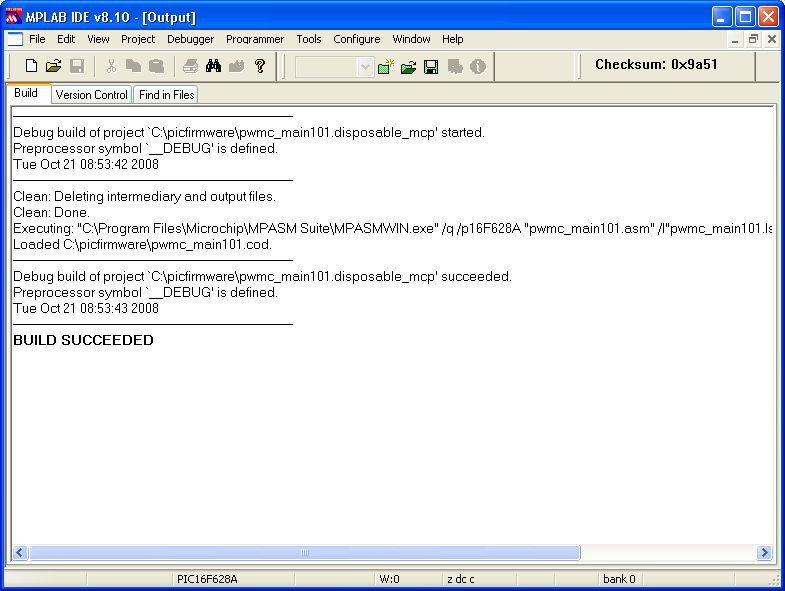Viewport: 785px width, 591px height.
Task: Open the Debugger menu
Action: click(x=190, y=39)
